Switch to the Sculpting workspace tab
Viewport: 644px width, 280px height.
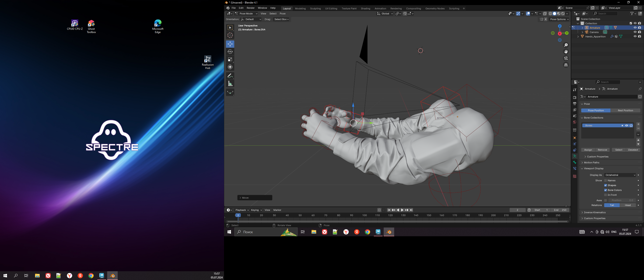click(x=315, y=9)
